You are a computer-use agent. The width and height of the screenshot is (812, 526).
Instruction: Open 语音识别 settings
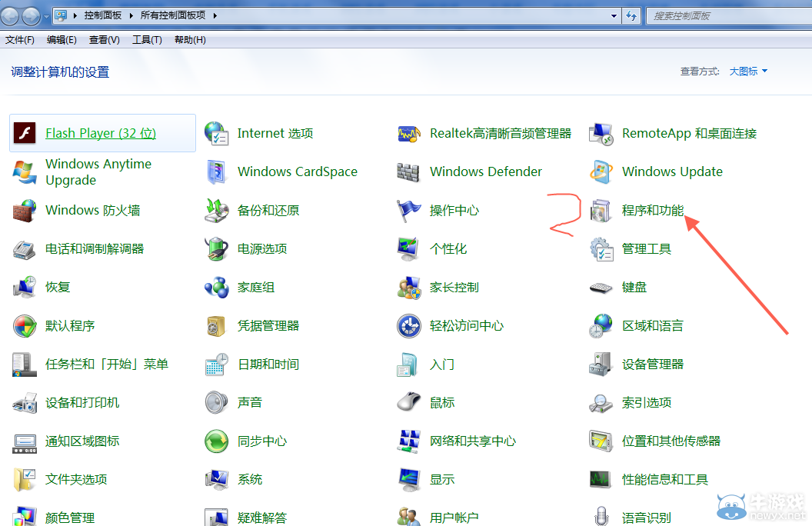[x=647, y=518]
